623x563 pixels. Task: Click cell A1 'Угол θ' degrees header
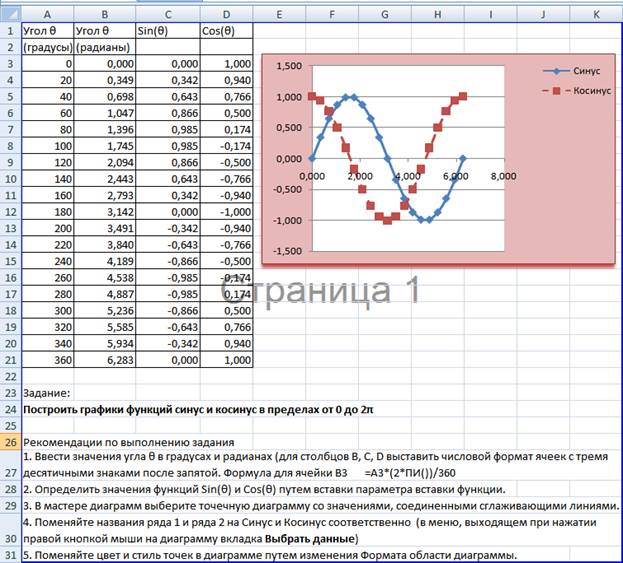coord(48,31)
